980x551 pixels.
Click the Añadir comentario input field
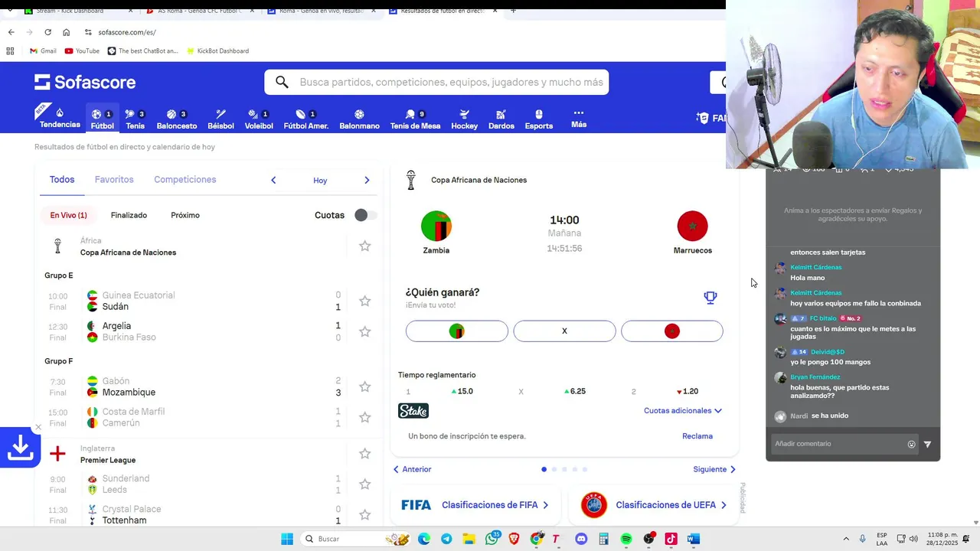click(x=838, y=444)
